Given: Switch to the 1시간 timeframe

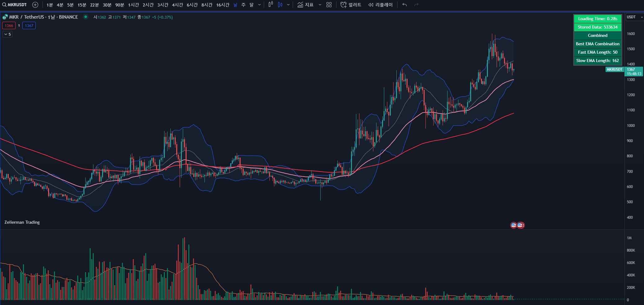Looking at the screenshot, I should (x=133, y=5).
